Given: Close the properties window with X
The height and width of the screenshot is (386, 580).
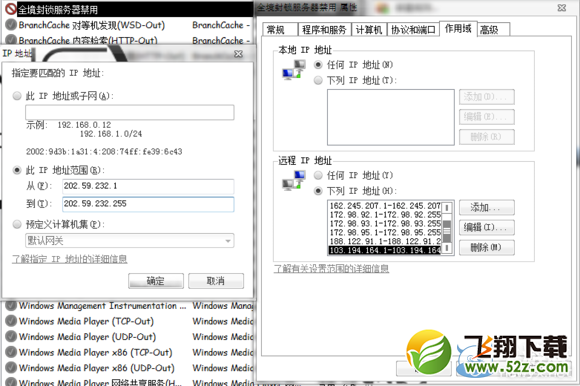Looking at the screenshot, I should pos(562,8).
